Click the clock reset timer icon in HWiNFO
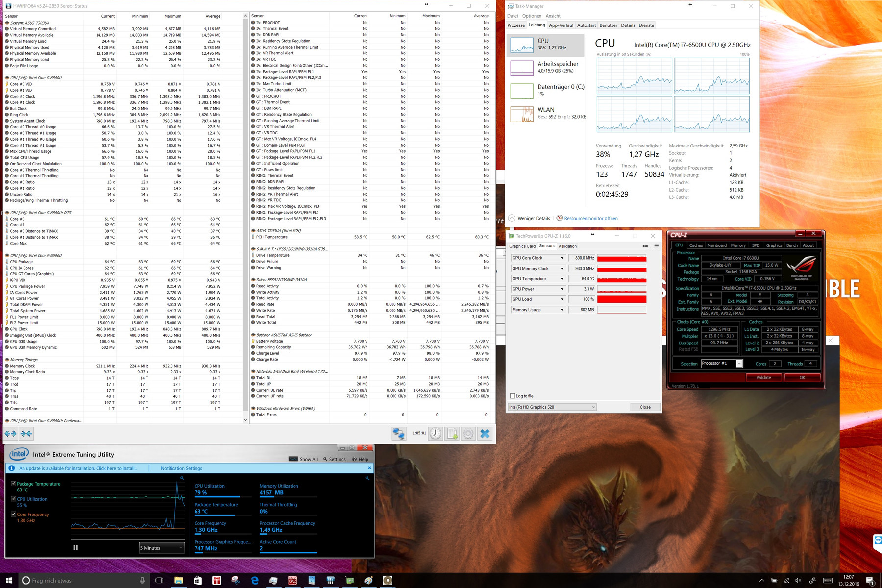 click(x=436, y=433)
